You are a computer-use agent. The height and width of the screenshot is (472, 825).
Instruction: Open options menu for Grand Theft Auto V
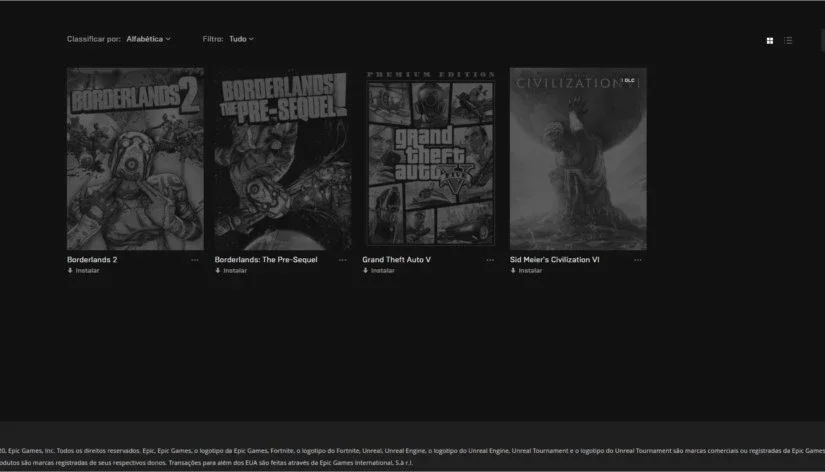(490, 260)
